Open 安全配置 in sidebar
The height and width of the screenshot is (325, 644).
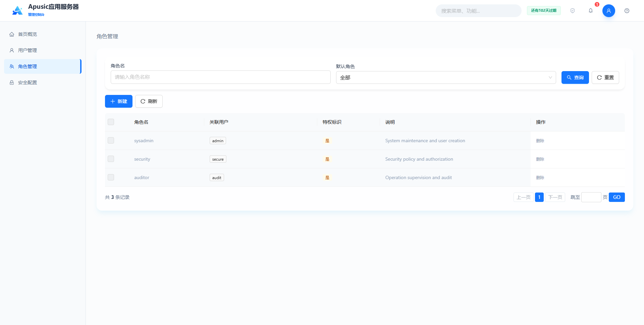pos(43,83)
